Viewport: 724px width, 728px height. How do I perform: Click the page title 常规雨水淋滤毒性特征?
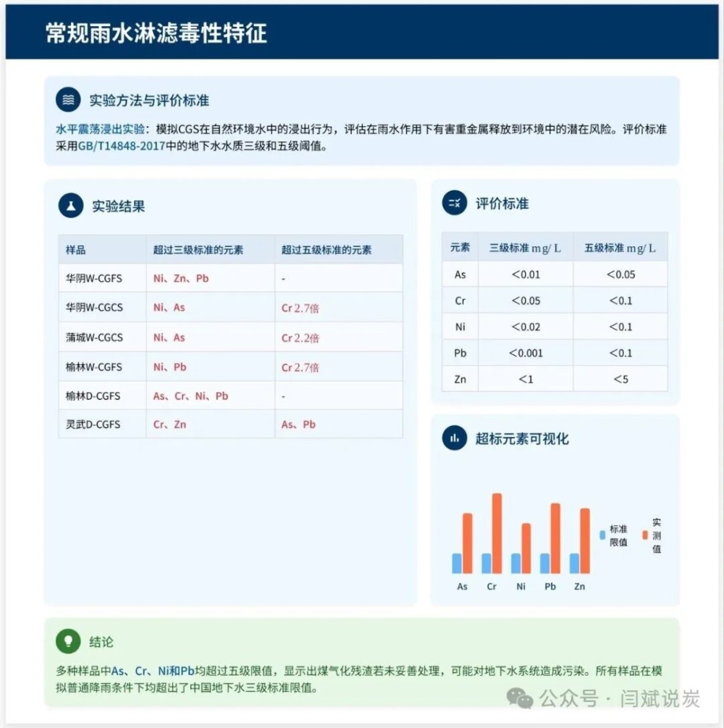[x=156, y=33]
